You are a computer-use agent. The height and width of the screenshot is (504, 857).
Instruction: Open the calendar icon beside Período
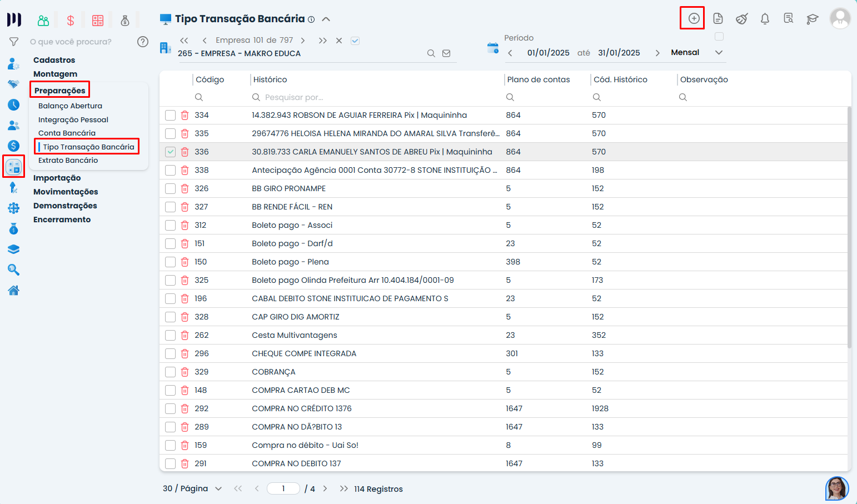tap(492, 48)
